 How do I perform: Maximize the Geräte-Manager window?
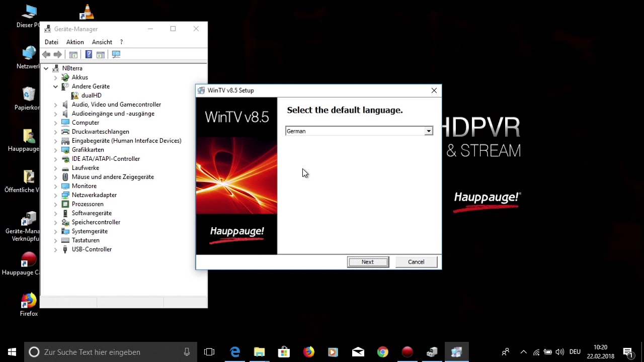(x=173, y=29)
